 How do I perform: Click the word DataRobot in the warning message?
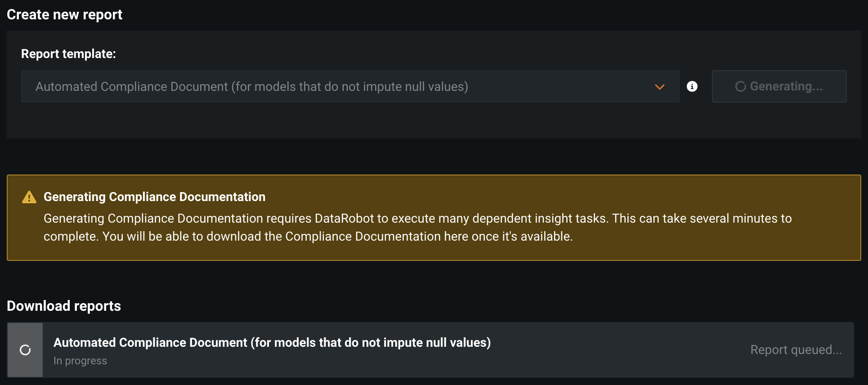click(344, 219)
